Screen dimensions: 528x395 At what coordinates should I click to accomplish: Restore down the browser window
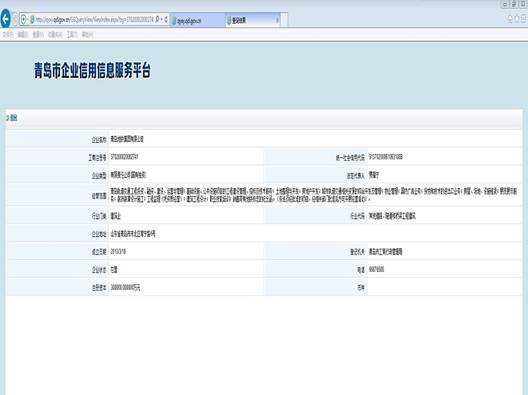[514, 4]
